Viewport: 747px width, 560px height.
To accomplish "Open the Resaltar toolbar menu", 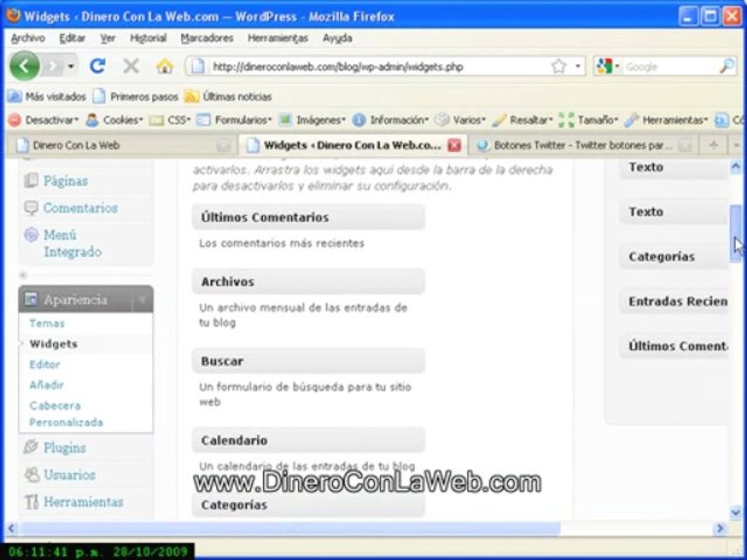I will tap(522, 120).
